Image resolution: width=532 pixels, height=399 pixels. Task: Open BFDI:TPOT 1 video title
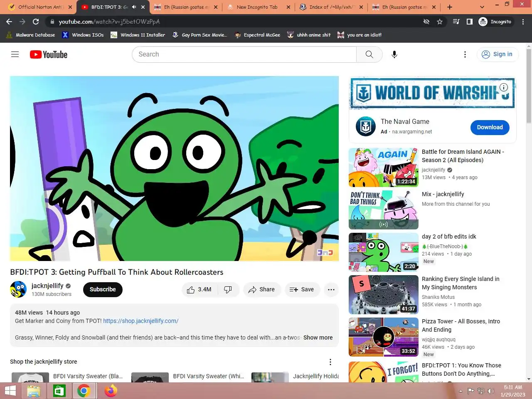461,369
